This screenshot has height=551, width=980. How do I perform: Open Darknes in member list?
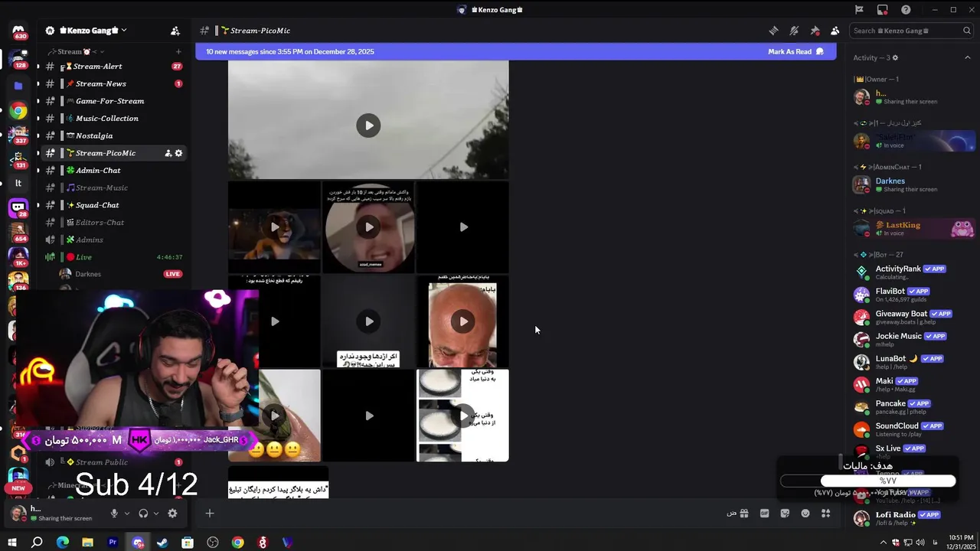(x=913, y=185)
